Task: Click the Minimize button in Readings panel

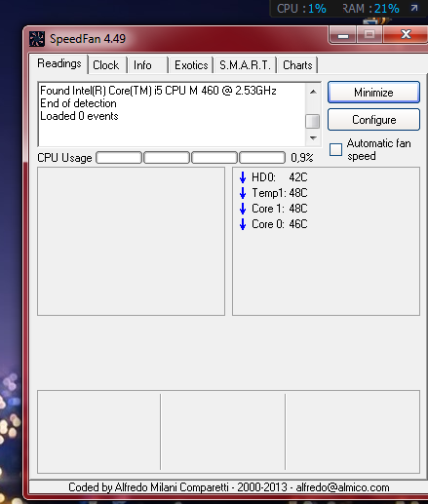Action: [373, 93]
